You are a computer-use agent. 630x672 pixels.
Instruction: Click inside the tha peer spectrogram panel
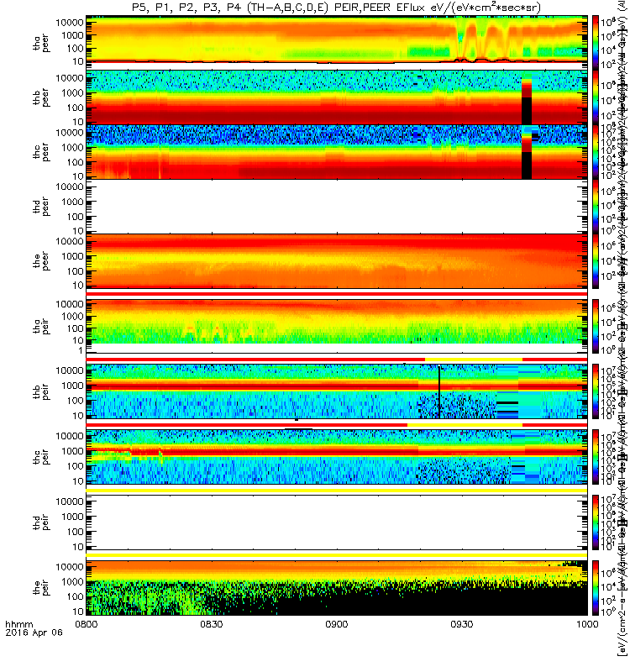pyautogui.click(x=337, y=43)
